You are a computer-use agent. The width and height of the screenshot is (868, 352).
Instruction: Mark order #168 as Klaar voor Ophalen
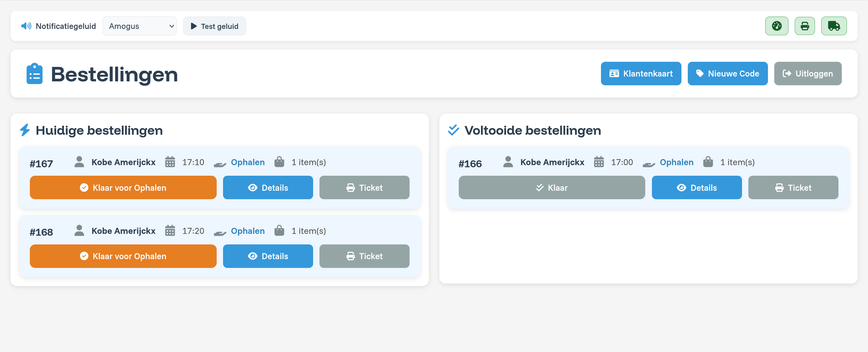123,256
